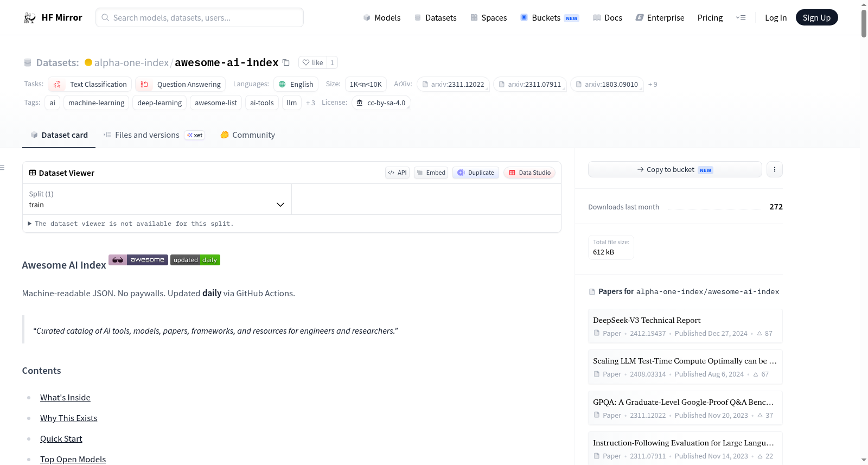Click the Embed button
The image size is (868, 465).
[x=431, y=173]
